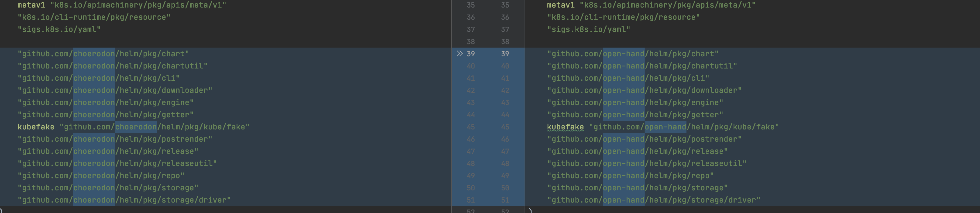Viewport: 980px width, 213px height.
Task: Click metav1 alias in the left pane
Action: tap(31, 5)
